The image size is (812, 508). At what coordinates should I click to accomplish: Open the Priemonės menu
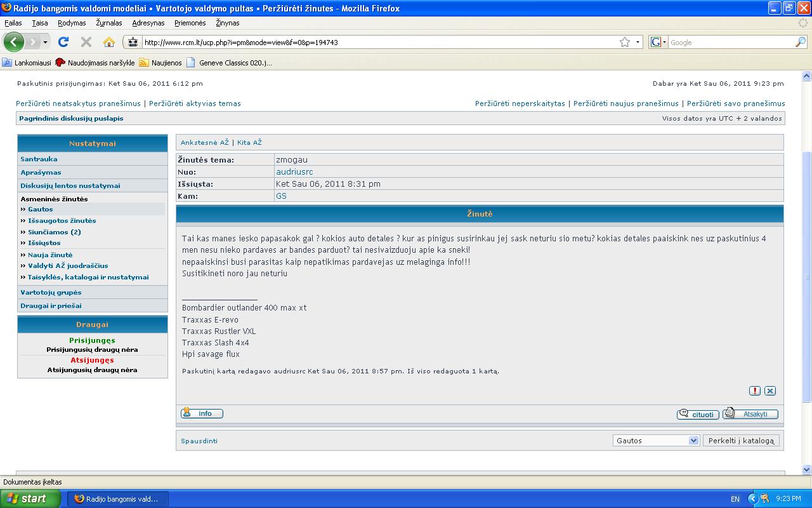pyautogui.click(x=190, y=23)
